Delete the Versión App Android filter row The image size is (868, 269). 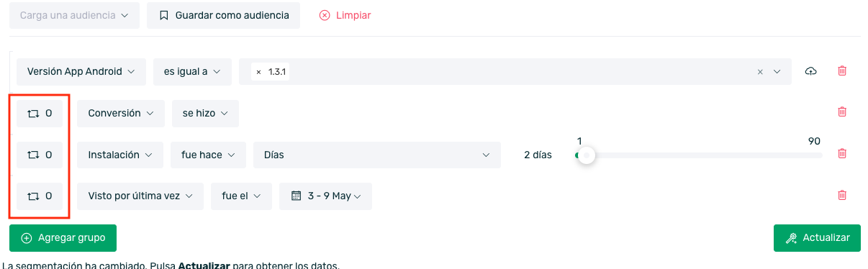[x=842, y=71]
